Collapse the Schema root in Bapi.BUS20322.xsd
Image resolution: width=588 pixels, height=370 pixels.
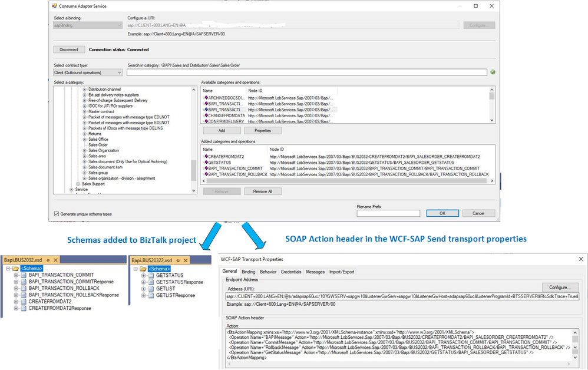tap(136, 269)
